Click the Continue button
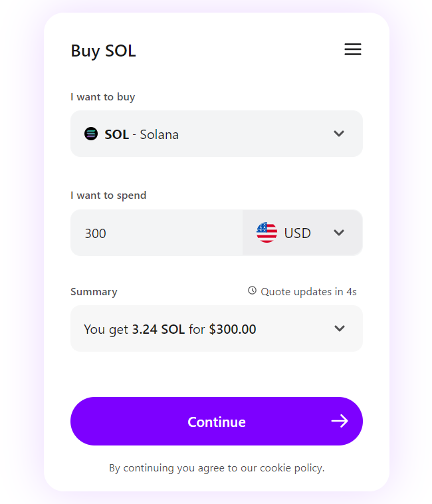432x504 pixels. (217, 421)
